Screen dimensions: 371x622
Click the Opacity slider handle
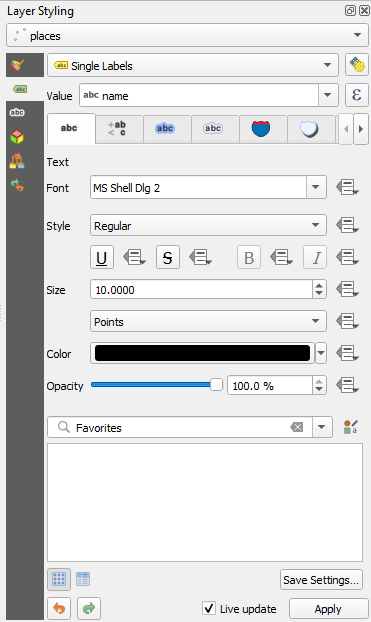pos(216,384)
